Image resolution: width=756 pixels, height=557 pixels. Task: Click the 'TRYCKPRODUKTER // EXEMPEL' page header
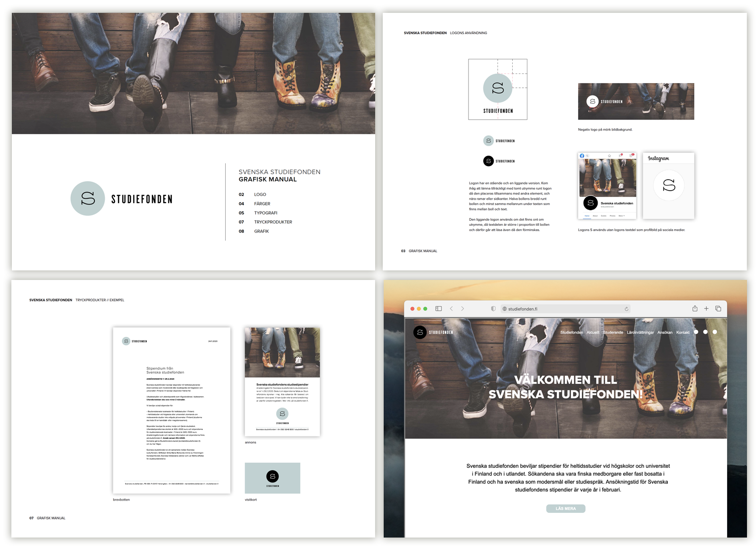pyautogui.click(x=100, y=300)
